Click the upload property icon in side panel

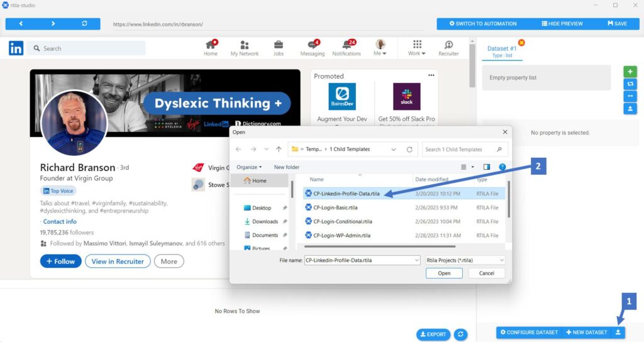click(630, 109)
